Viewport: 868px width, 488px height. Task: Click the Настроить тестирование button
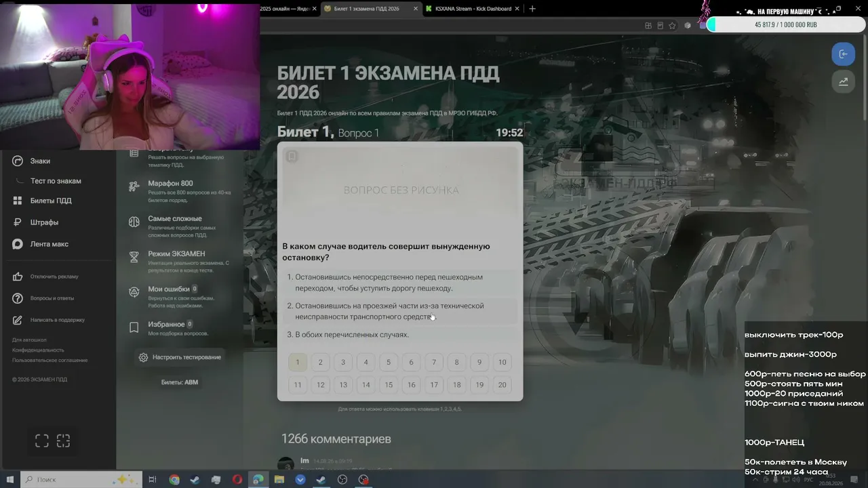pyautogui.click(x=180, y=357)
